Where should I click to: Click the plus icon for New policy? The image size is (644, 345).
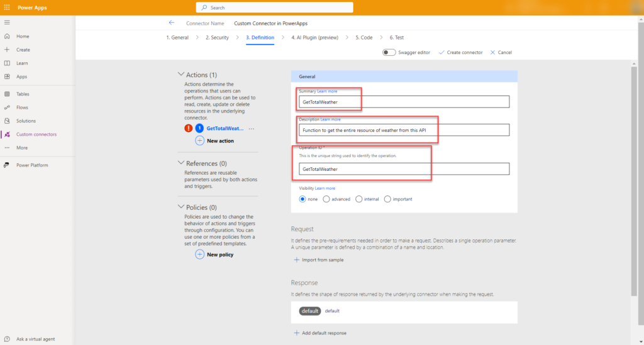(x=199, y=255)
